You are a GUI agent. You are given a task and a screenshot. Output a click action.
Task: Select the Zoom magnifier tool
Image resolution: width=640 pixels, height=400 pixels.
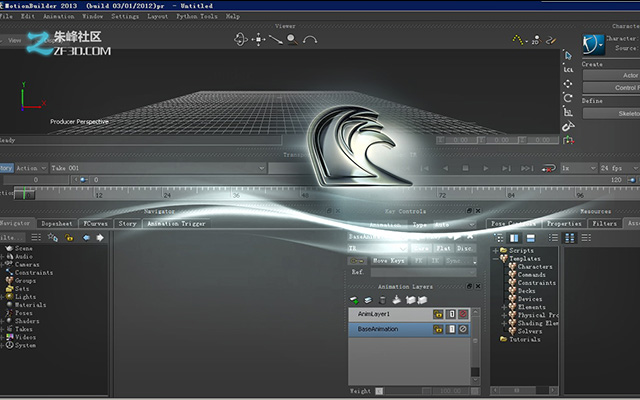292,40
